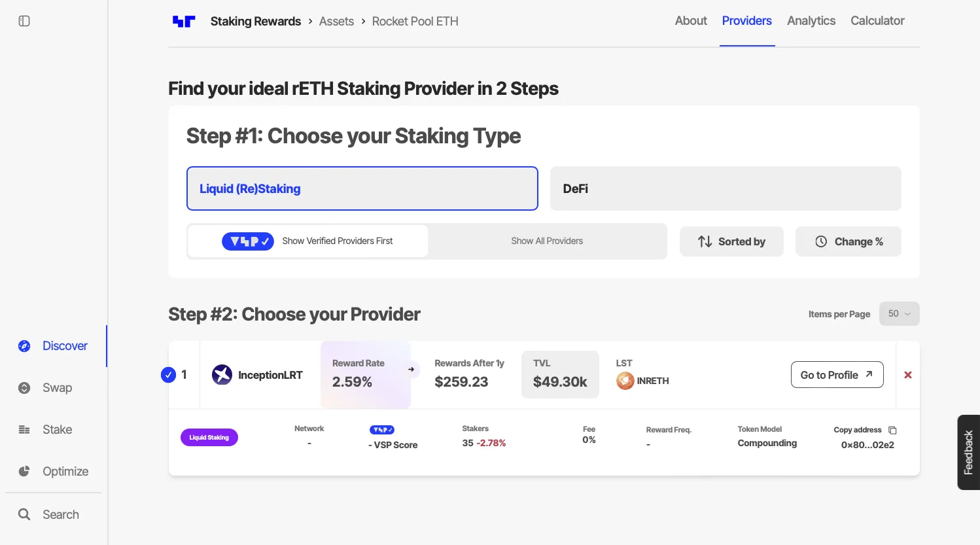
Task: Click Token Model Compounding text
Action: coord(767,443)
